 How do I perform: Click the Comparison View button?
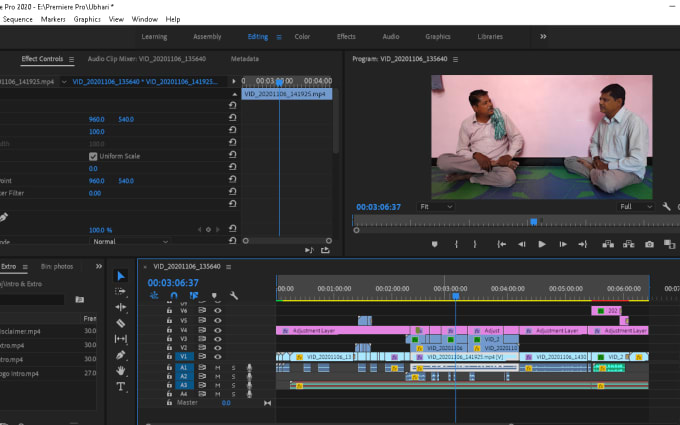pos(669,245)
